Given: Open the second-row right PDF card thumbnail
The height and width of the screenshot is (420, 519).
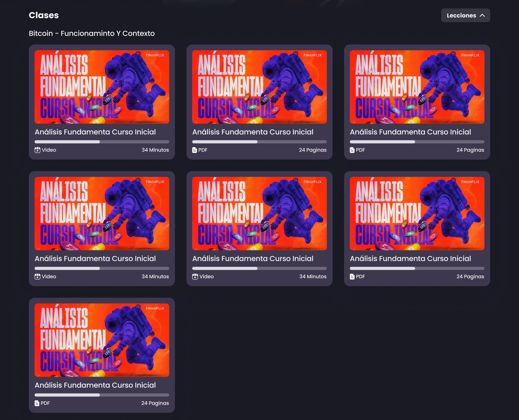Looking at the screenshot, I should click(417, 213).
